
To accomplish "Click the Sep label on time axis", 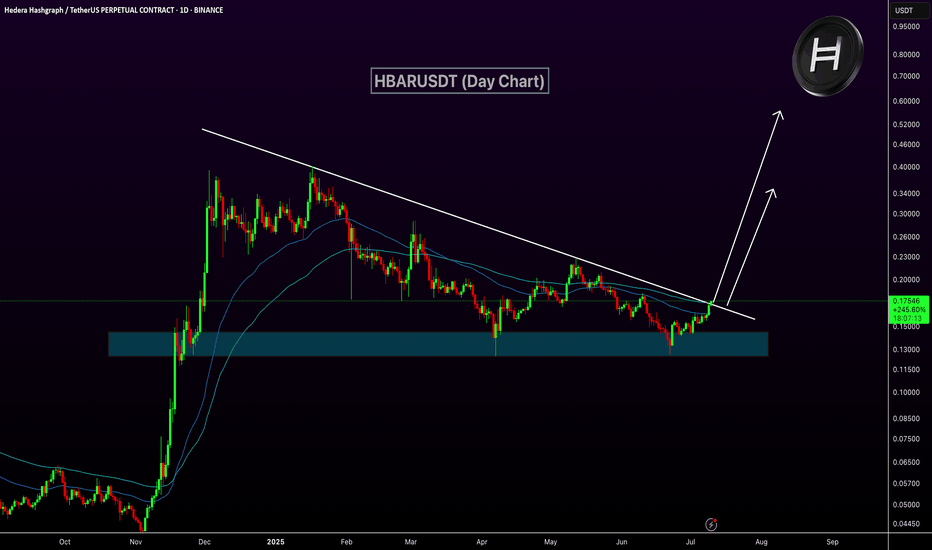I will click(833, 542).
